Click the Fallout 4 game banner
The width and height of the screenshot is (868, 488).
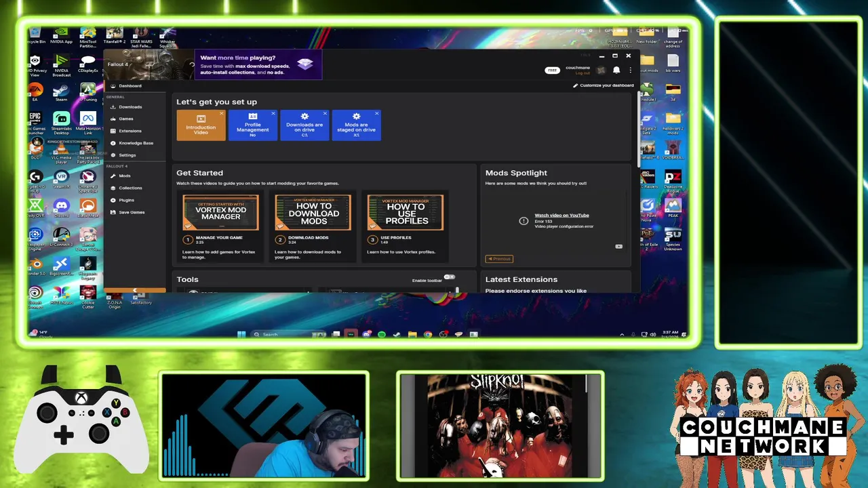point(149,65)
